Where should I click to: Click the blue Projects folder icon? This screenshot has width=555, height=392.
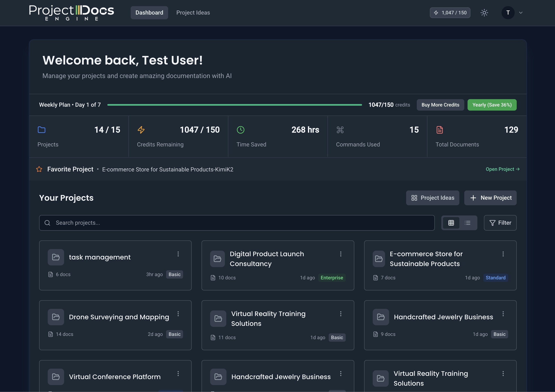[x=42, y=130]
